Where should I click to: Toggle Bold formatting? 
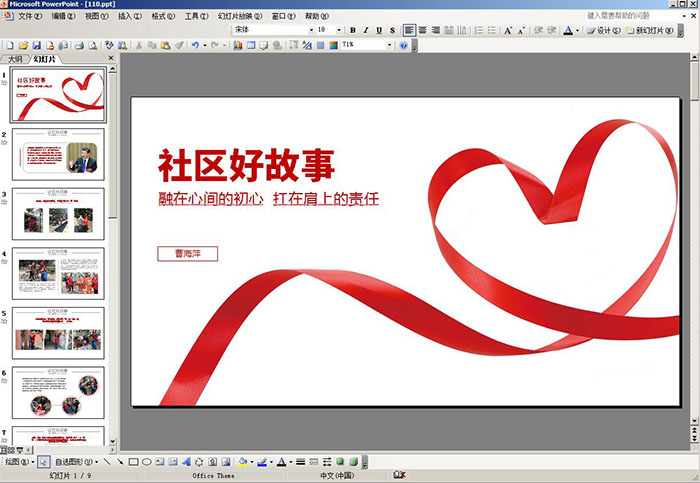pos(355,31)
